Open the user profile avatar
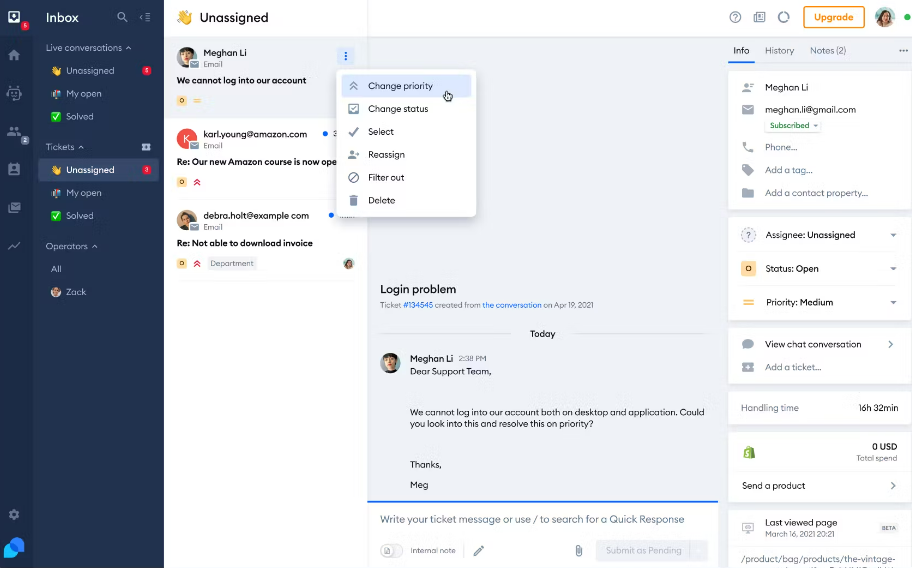This screenshot has height=568, width=912. pos(885,17)
